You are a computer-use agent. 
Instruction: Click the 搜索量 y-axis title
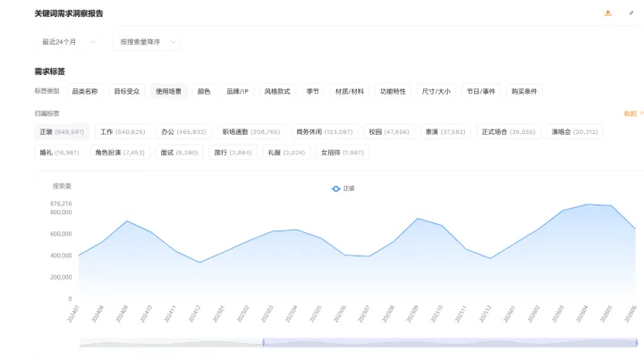point(62,186)
